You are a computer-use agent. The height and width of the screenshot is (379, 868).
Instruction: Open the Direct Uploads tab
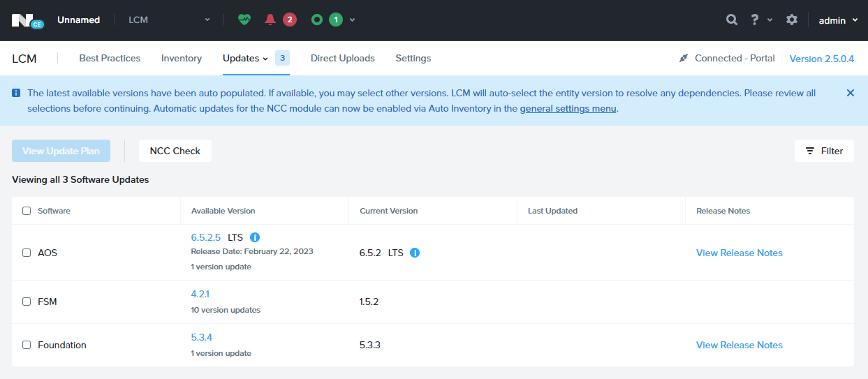point(343,59)
